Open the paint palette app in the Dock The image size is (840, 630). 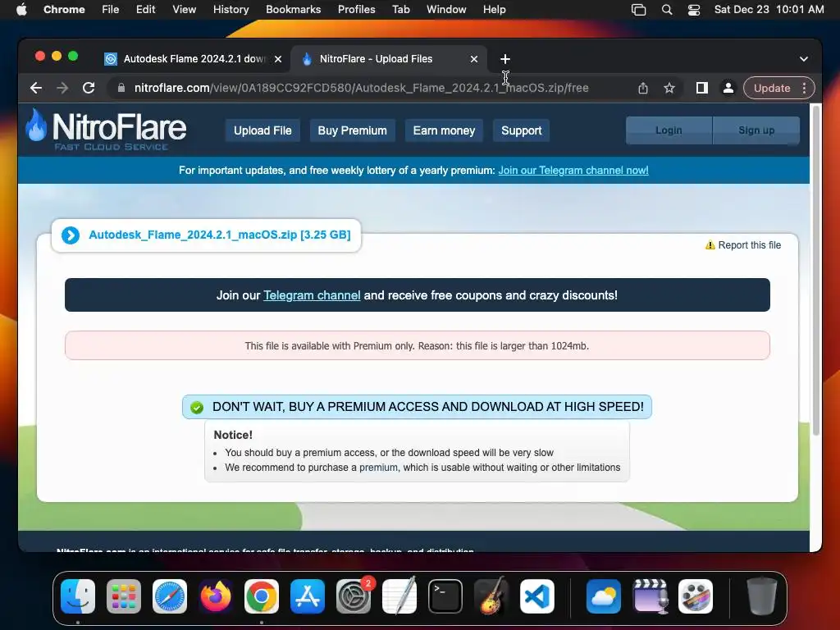(696, 596)
